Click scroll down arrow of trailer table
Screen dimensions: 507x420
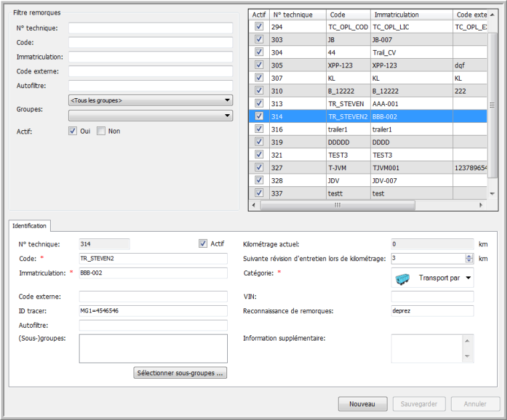click(x=492, y=193)
